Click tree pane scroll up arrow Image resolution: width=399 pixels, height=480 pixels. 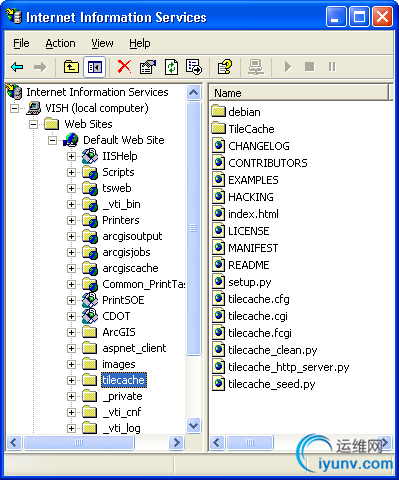click(x=194, y=92)
